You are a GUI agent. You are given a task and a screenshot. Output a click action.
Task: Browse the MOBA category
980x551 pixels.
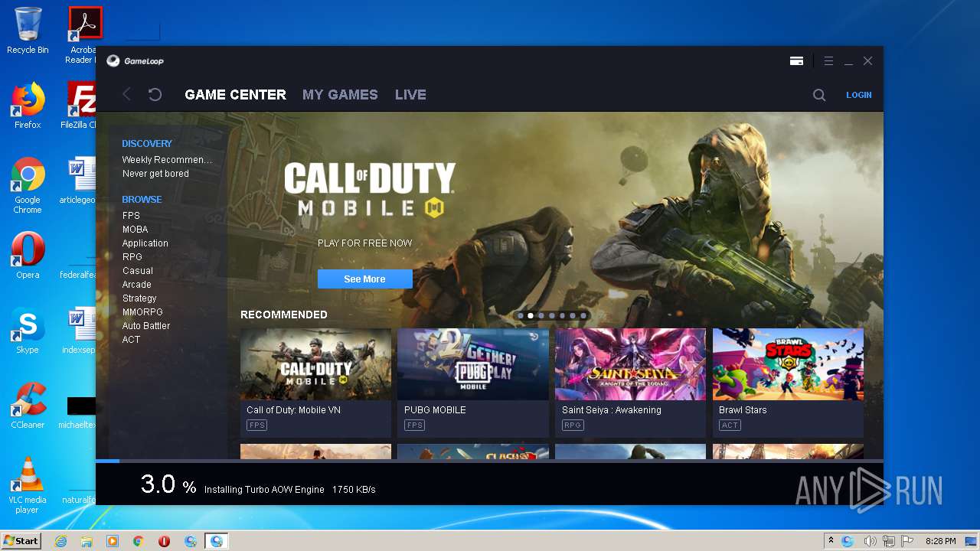click(135, 230)
